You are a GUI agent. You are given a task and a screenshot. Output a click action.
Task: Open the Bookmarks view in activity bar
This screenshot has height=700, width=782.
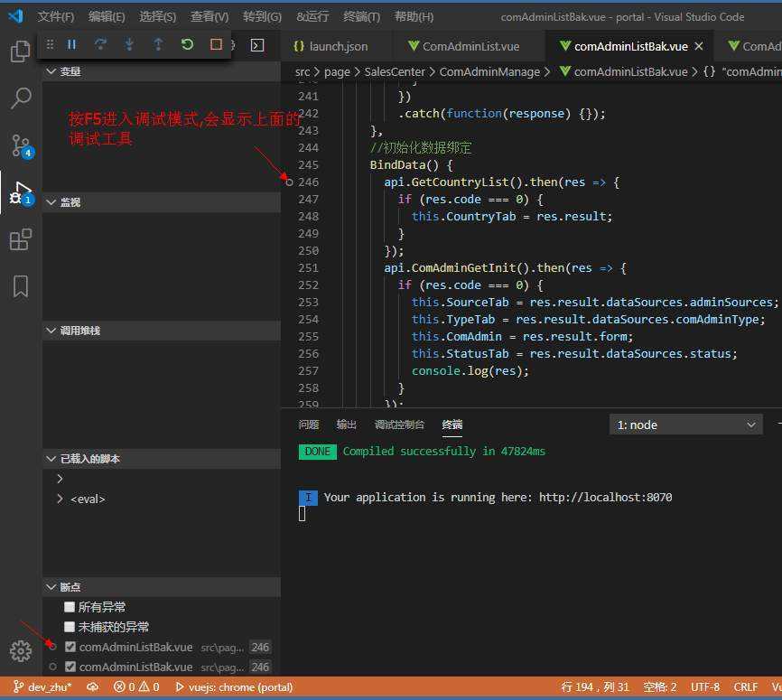click(21, 286)
